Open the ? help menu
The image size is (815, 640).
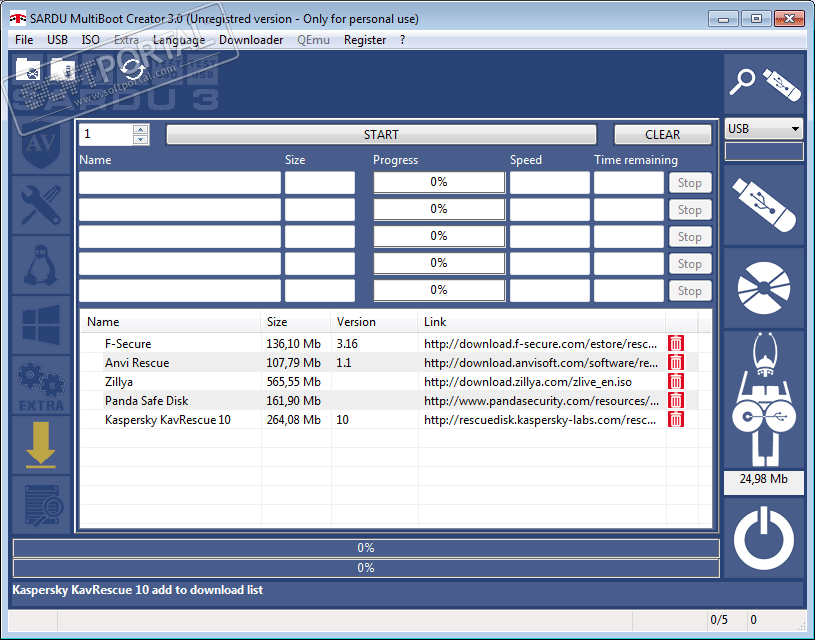(x=402, y=40)
